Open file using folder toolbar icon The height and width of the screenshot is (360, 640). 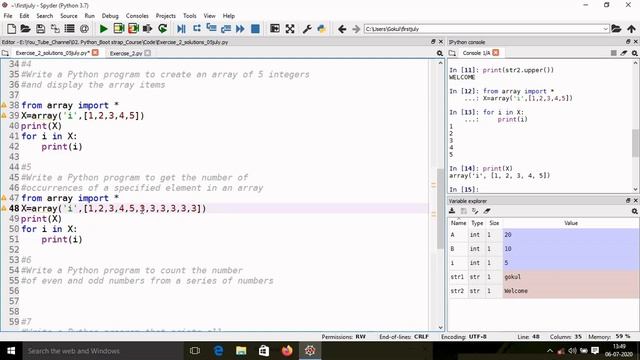coord(25,29)
